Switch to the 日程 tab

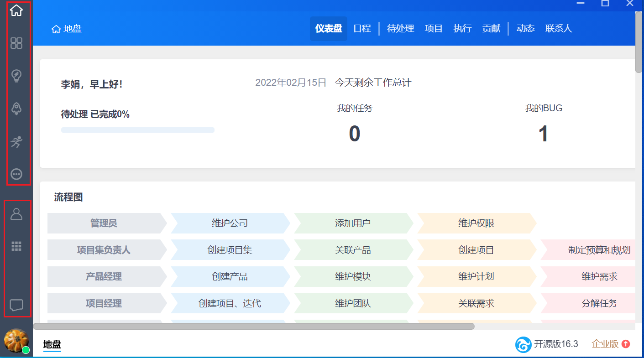362,29
